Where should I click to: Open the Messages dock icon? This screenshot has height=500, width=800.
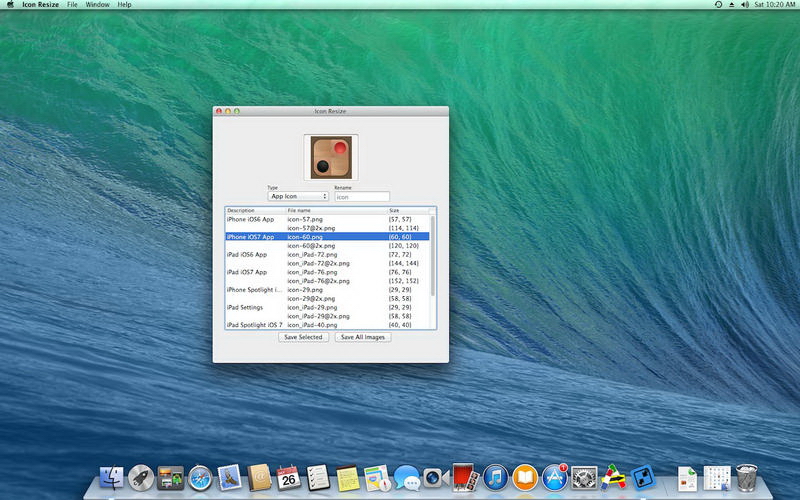406,478
